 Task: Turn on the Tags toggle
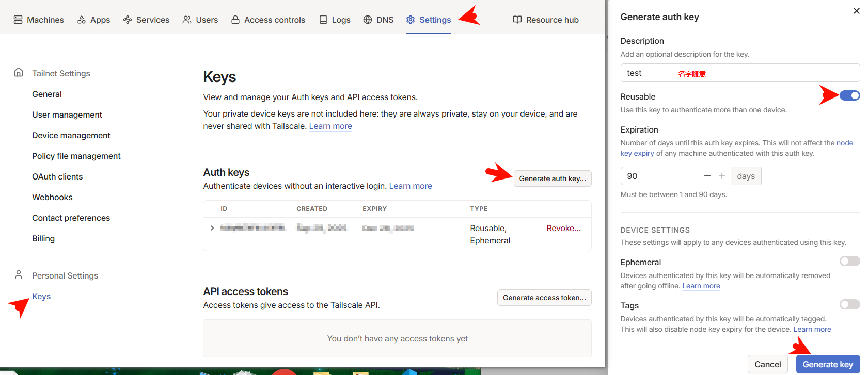pos(849,304)
